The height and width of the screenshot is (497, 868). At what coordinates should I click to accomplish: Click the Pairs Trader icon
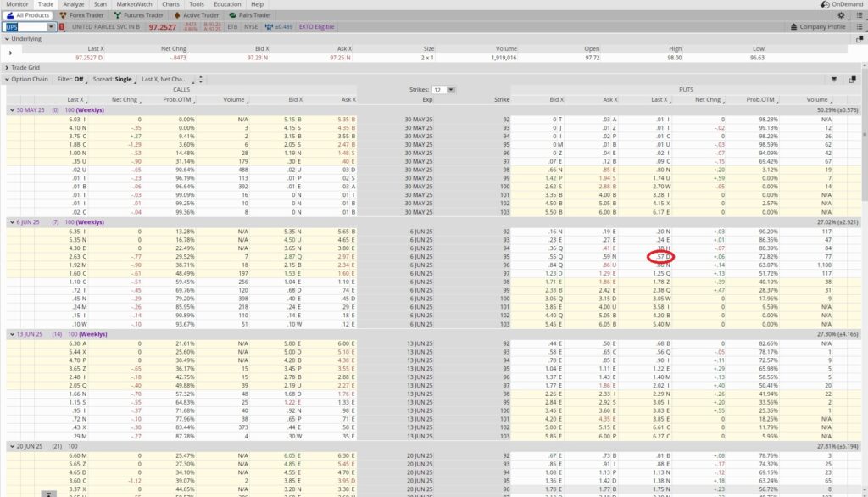click(232, 15)
